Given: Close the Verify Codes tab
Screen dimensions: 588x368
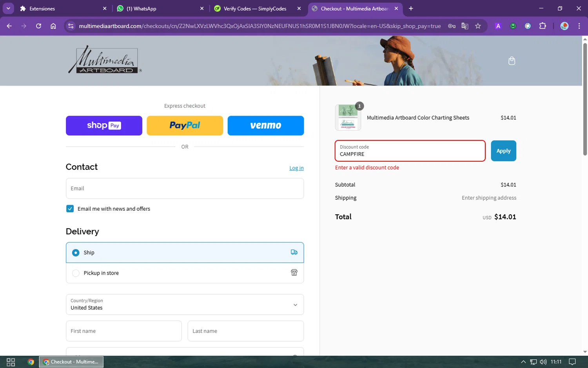Looking at the screenshot, I should pos(299,8).
